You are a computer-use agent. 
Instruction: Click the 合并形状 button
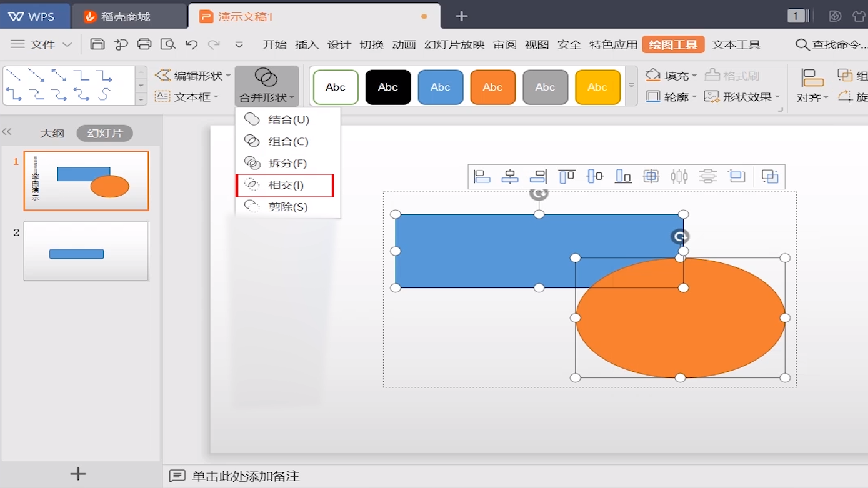267,86
